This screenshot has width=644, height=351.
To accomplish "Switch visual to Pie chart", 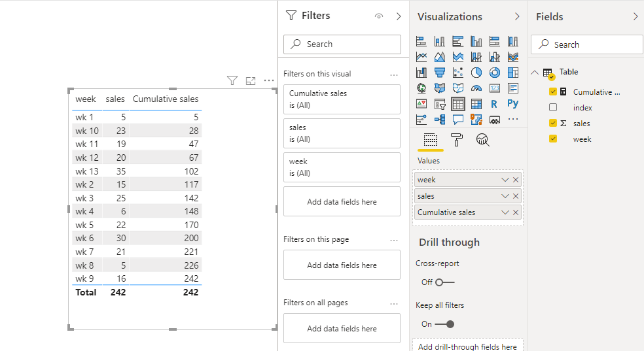I will [476, 73].
